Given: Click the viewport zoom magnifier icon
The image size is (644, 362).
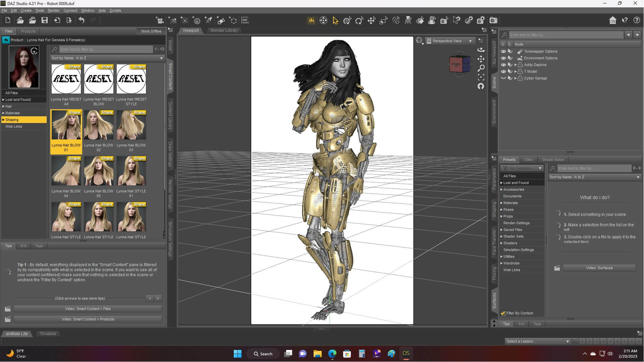Looking at the screenshot, I should (481, 68).
